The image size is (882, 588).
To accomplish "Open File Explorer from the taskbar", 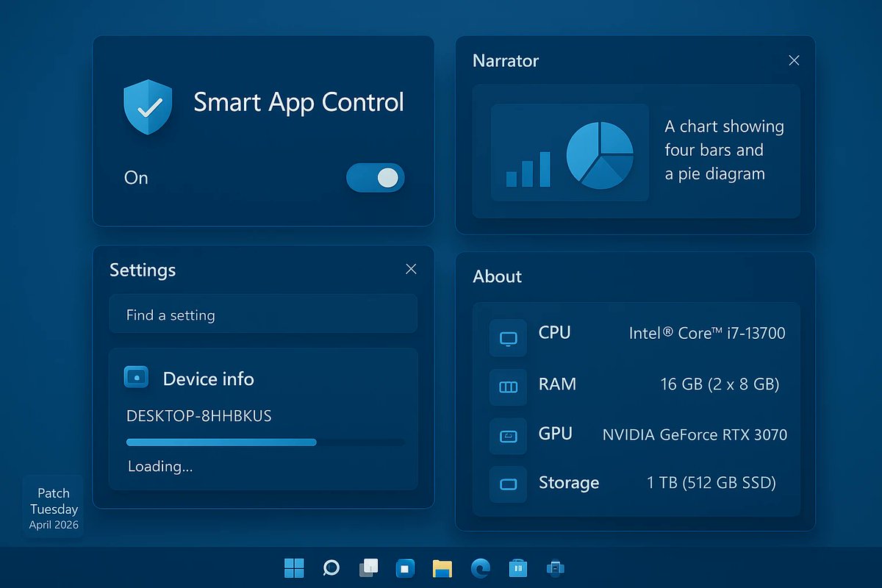I will tap(442, 567).
